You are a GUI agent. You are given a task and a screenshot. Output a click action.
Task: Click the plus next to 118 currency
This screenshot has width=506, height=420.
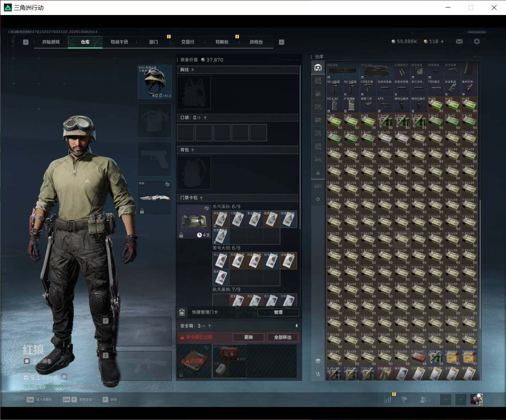tap(442, 41)
